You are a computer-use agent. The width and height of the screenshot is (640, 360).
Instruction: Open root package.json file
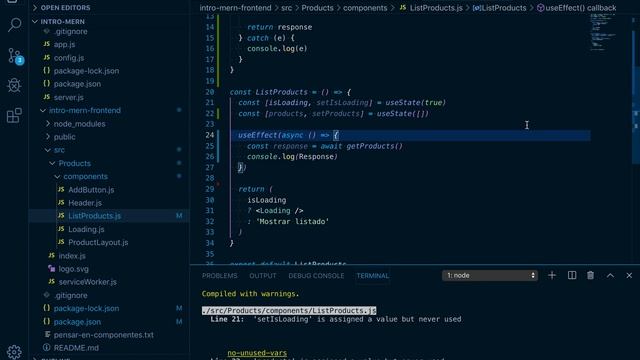click(77, 84)
